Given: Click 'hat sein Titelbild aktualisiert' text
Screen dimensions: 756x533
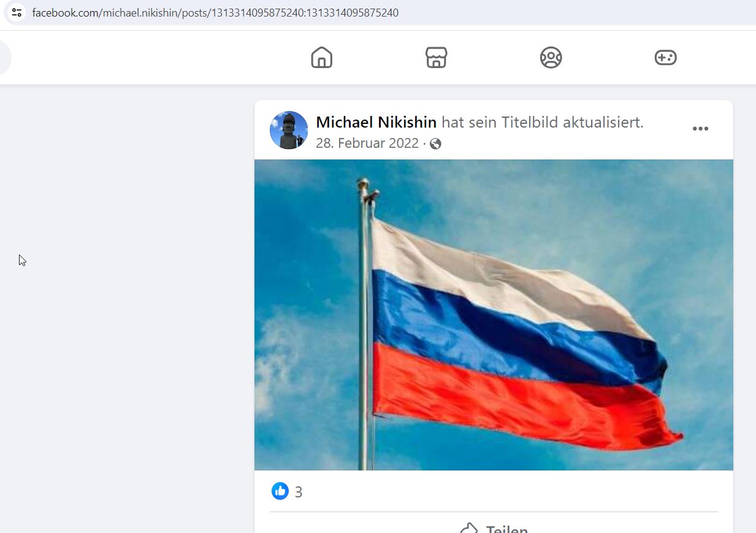Looking at the screenshot, I should click(543, 122).
